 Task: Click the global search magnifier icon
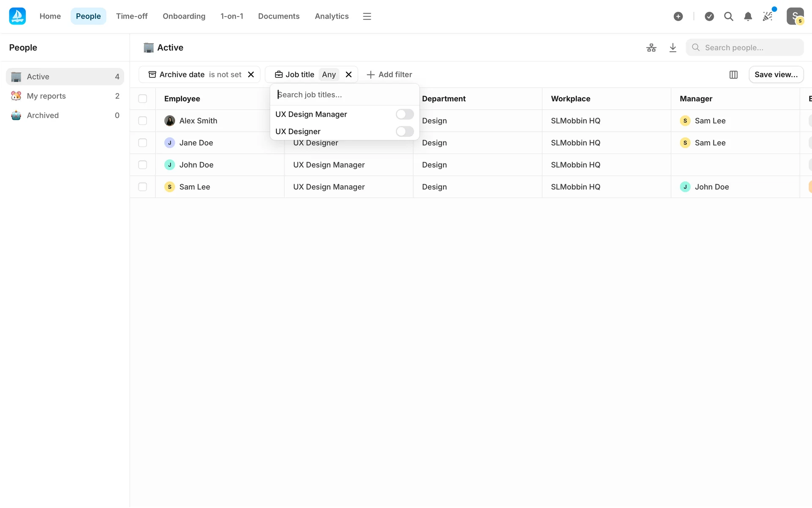pos(728,17)
